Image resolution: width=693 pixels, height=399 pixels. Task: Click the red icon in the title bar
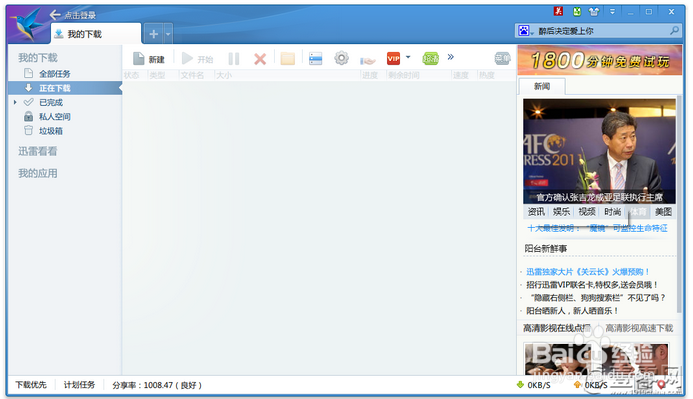[559, 11]
